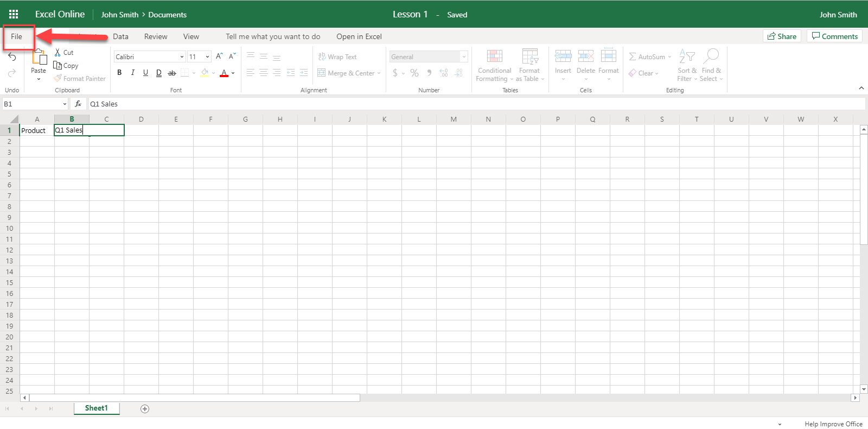Toggle italic formatting
The width and height of the screenshot is (868, 429).
coord(132,73)
